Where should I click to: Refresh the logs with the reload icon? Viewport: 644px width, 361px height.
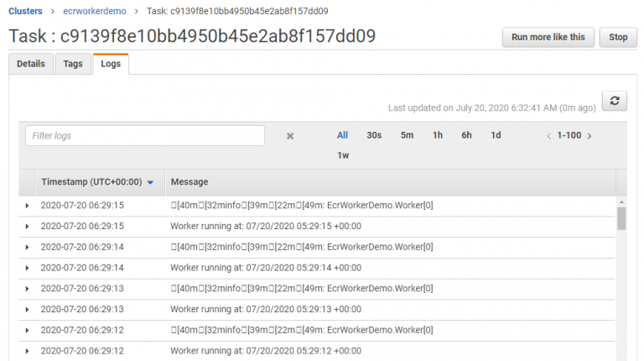pos(615,101)
